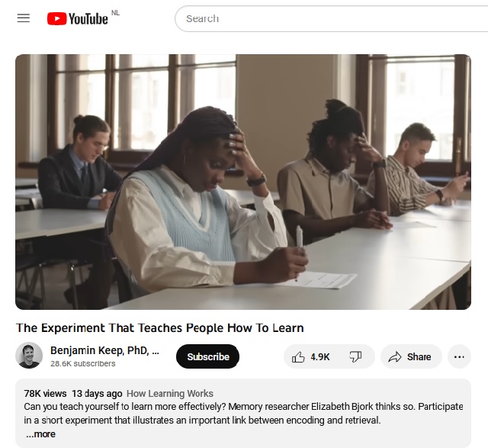This screenshot has width=488, height=448.
Task: Click the 28.6K subscribers text
Action: 83,363
